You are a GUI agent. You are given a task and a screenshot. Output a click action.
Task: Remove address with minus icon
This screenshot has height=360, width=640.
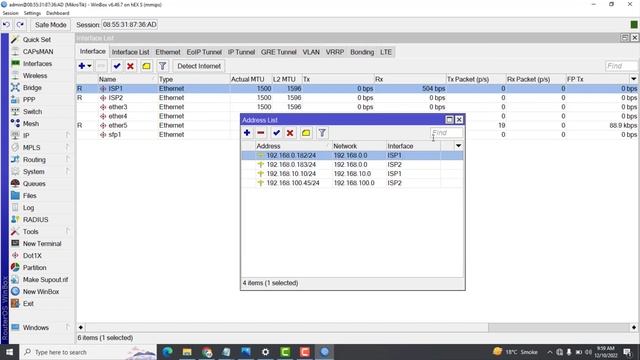coord(261,133)
